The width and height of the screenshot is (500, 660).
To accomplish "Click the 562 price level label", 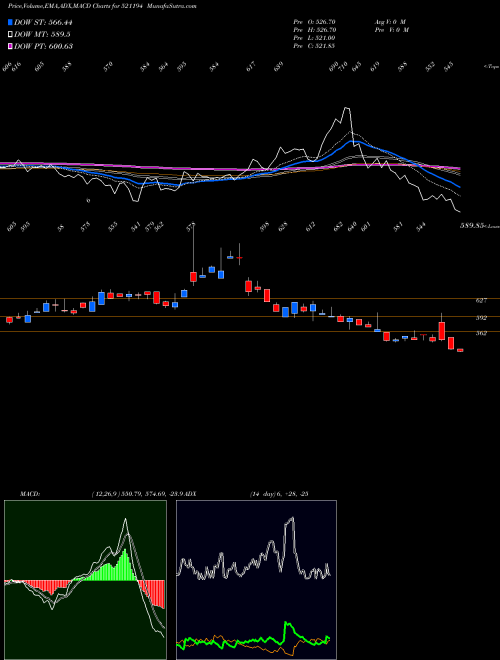I will click(481, 333).
